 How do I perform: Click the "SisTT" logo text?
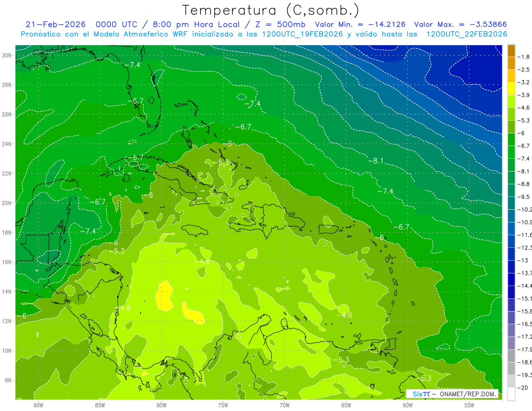421,394
